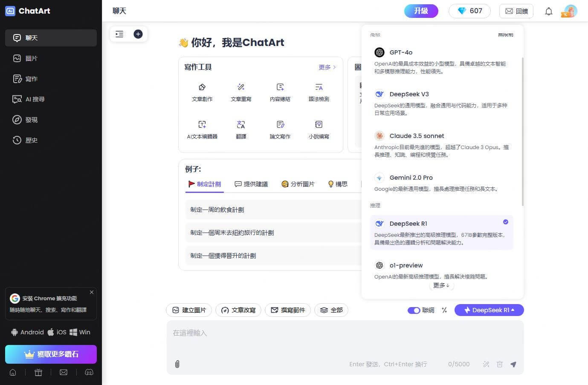Choose example 制定一周的飲食計劃
The image size is (588, 385).
pyautogui.click(x=273, y=210)
